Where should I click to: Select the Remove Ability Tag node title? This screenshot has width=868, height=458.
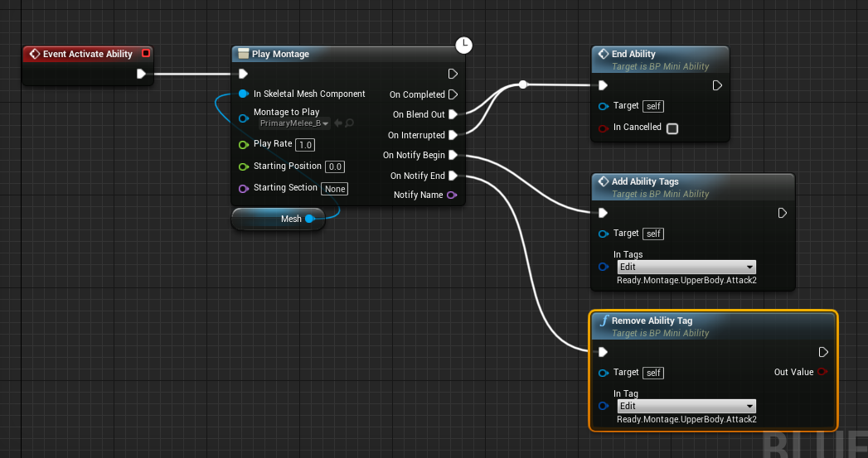point(652,321)
